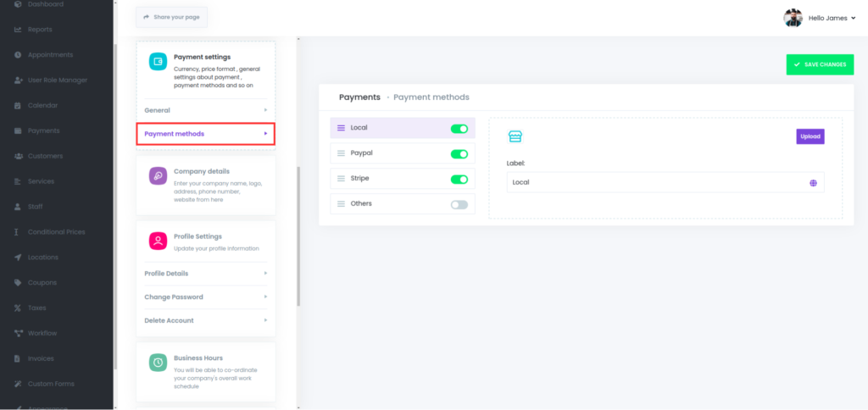
Task: Open Appointments in the sidebar menu
Action: pyautogui.click(x=50, y=55)
